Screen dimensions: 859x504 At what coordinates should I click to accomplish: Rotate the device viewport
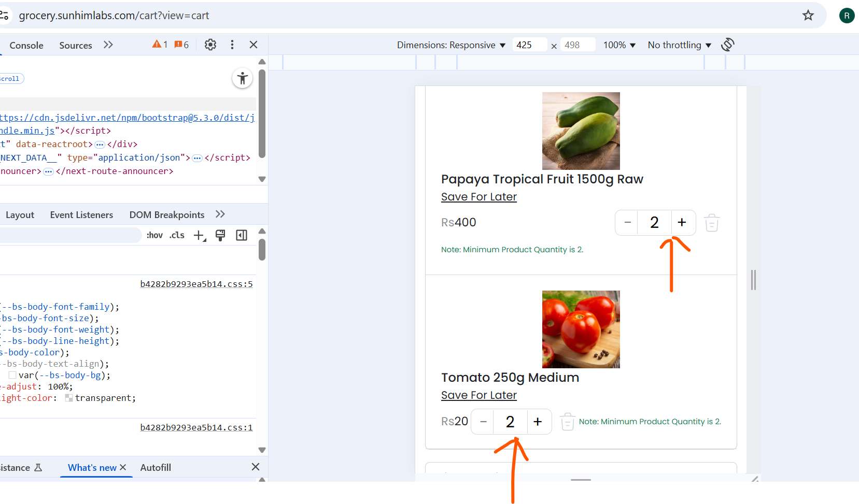pos(728,45)
